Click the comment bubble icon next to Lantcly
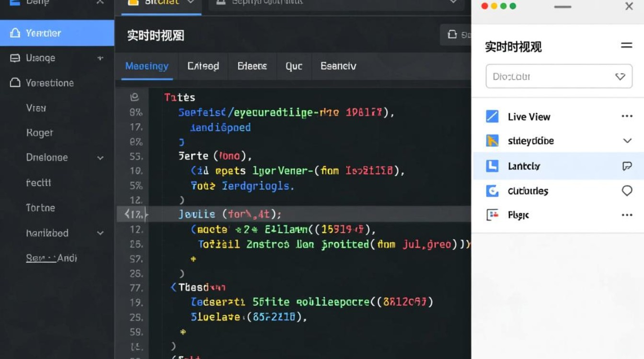 (x=627, y=166)
